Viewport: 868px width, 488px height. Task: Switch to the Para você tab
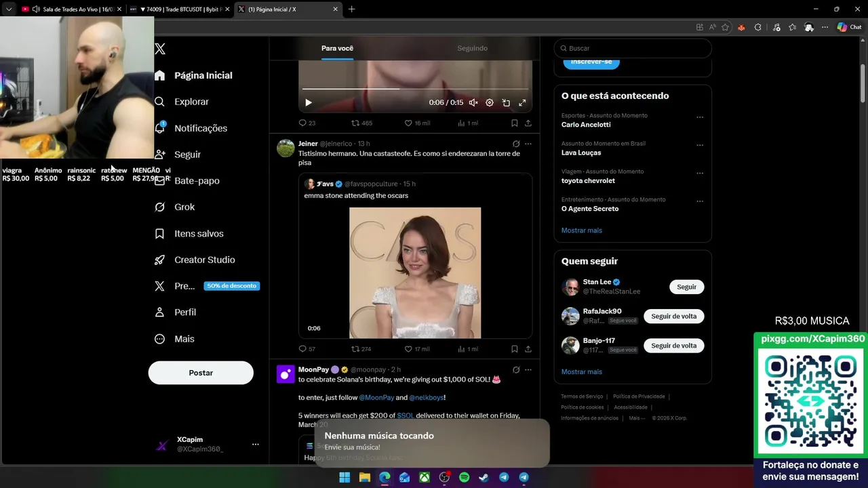coord(337,48)
